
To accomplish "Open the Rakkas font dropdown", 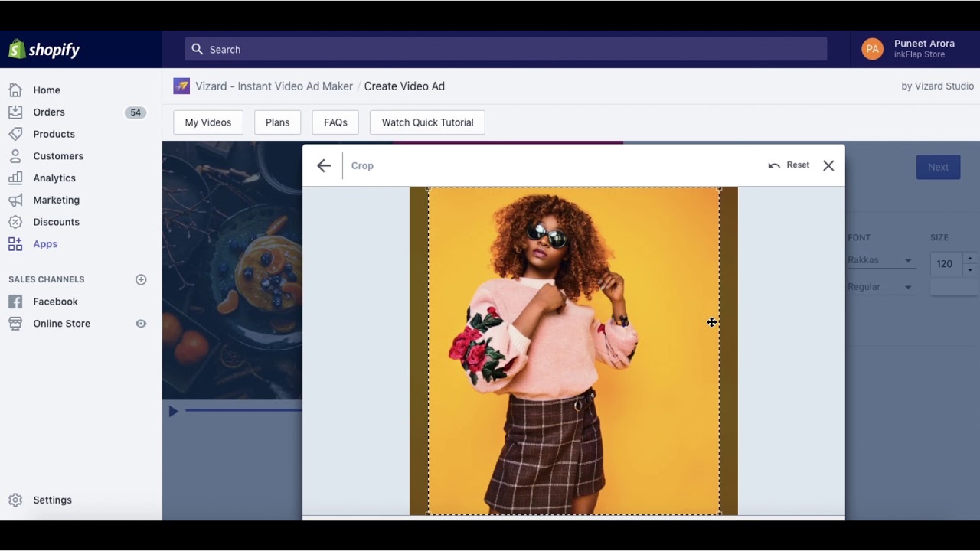I will (880, 260).
